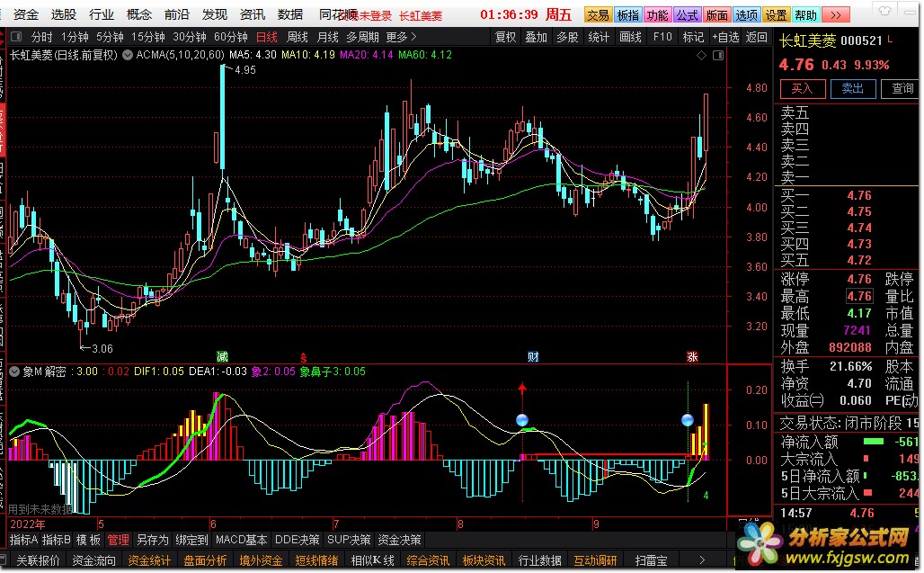The image size is (924, 573).
Task: Click the 交易 toolbar button
Action: (598, 14)
